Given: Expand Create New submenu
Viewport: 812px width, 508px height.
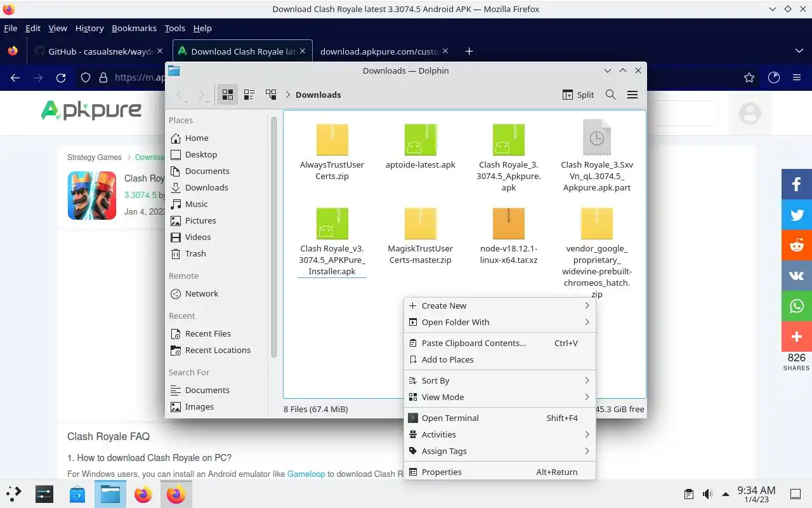Looking at the screenshot, I should click(x=500, y=305).
